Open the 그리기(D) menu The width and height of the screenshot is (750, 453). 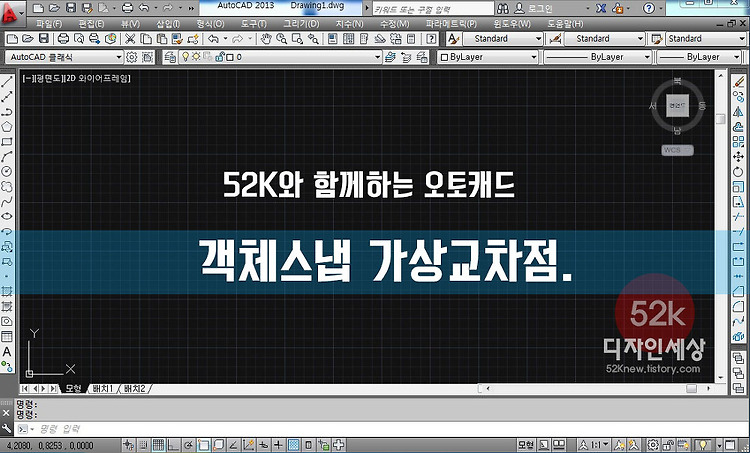point(301,23)
